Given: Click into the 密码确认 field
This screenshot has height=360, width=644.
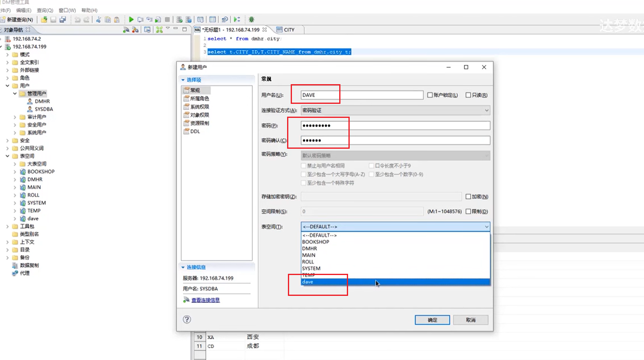Looking at the screenshot, I should [395, 140].
